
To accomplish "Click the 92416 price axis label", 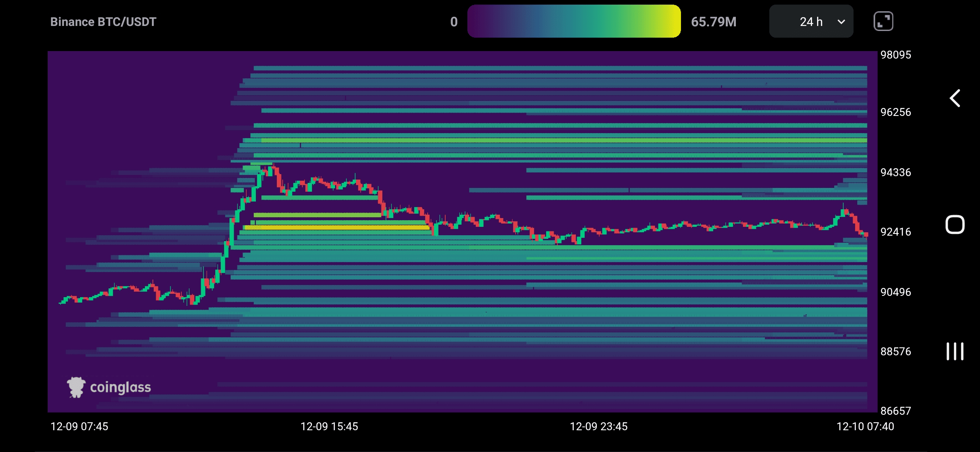I will tap(895, 232).
